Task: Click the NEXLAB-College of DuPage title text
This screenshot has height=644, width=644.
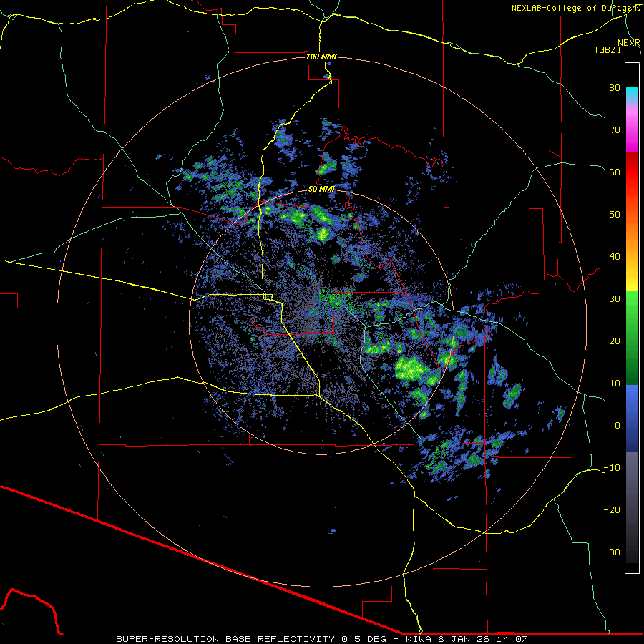Action: [575, 8]
